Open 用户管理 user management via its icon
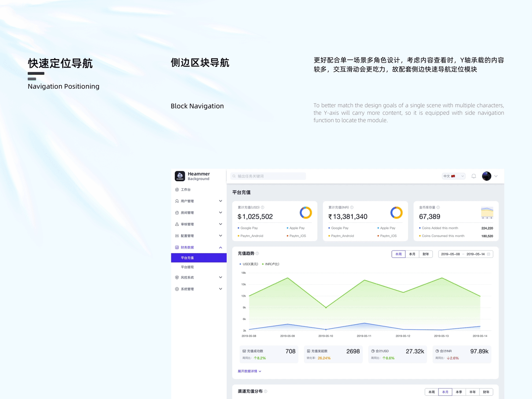 pyautogui.click(x=177, y=200)
